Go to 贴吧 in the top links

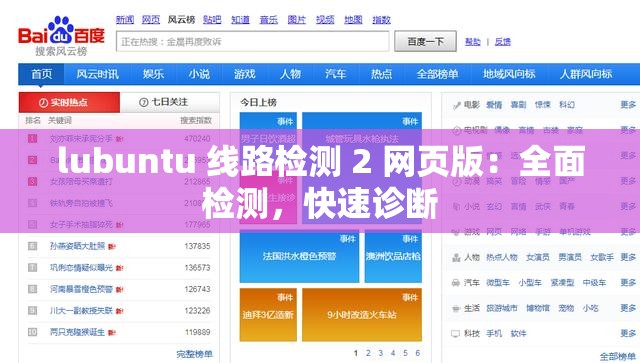pos(212,20)
